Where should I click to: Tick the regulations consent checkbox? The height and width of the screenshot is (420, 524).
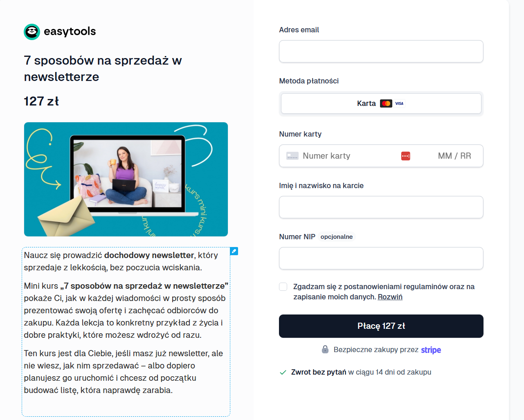(x=283, y=287)
